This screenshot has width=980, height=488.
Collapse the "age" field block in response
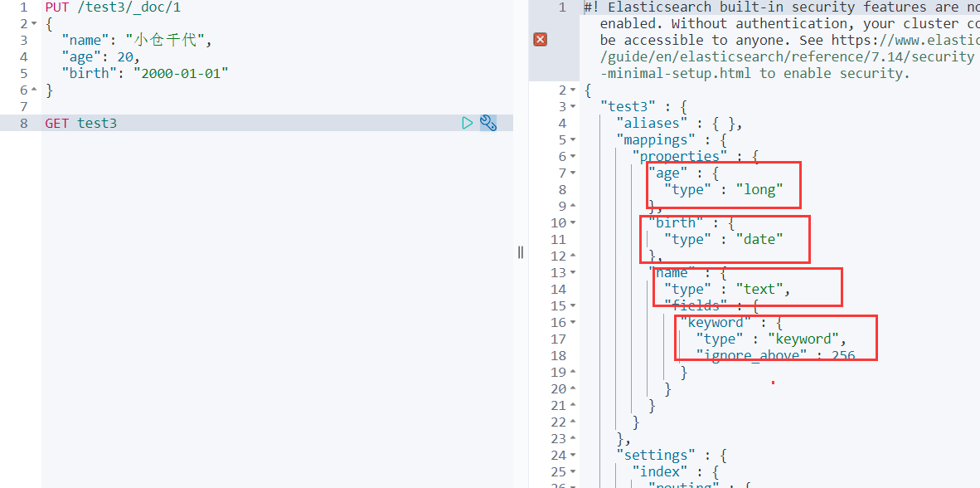point(573,173)
